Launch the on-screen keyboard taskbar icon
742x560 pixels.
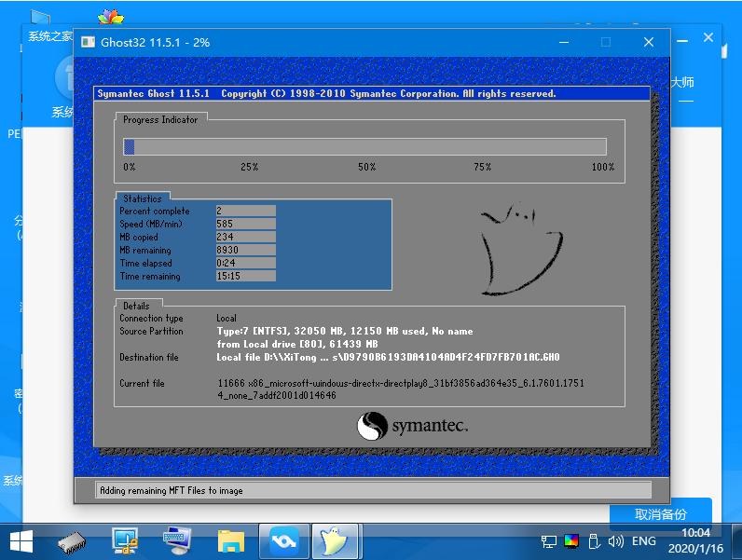[x=176, y=541]
